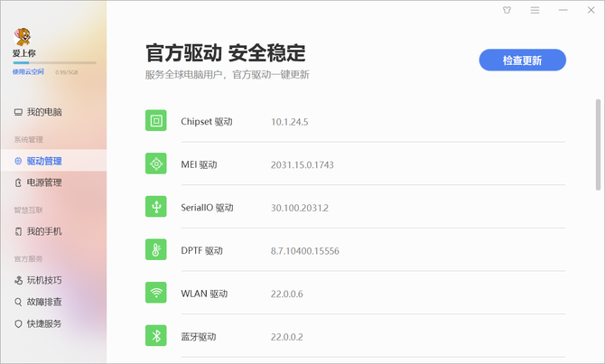The width and height of the screenshot is (605, 364).
Task: Click the DPTF driver thermometer icon
Action: pyautogui.click(x=156, y=249)
